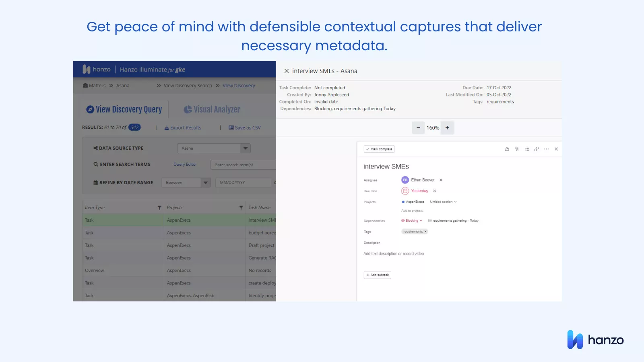Select the View Discovery Query tab
Image resolution: width=644 pixels, height=362 pixels.
[x=124, y=109]
